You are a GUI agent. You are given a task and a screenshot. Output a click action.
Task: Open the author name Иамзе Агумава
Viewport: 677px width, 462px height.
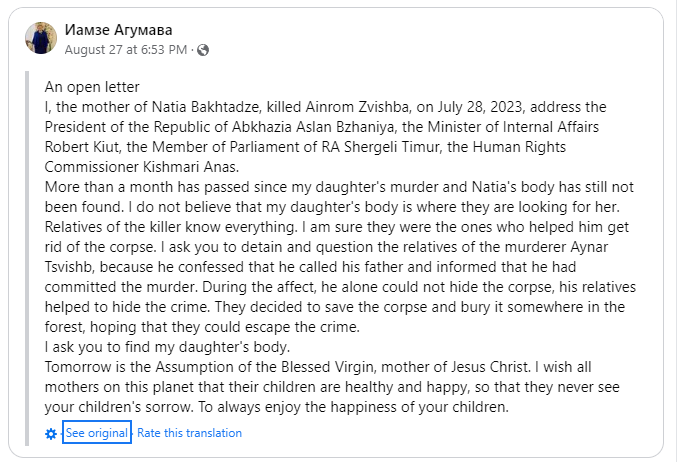tap(118, 30)
